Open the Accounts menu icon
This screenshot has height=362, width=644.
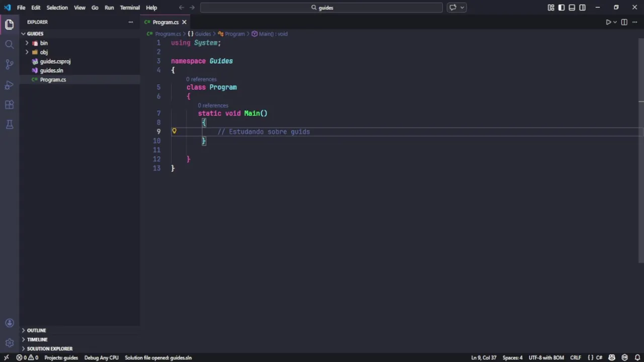(9, 323)
